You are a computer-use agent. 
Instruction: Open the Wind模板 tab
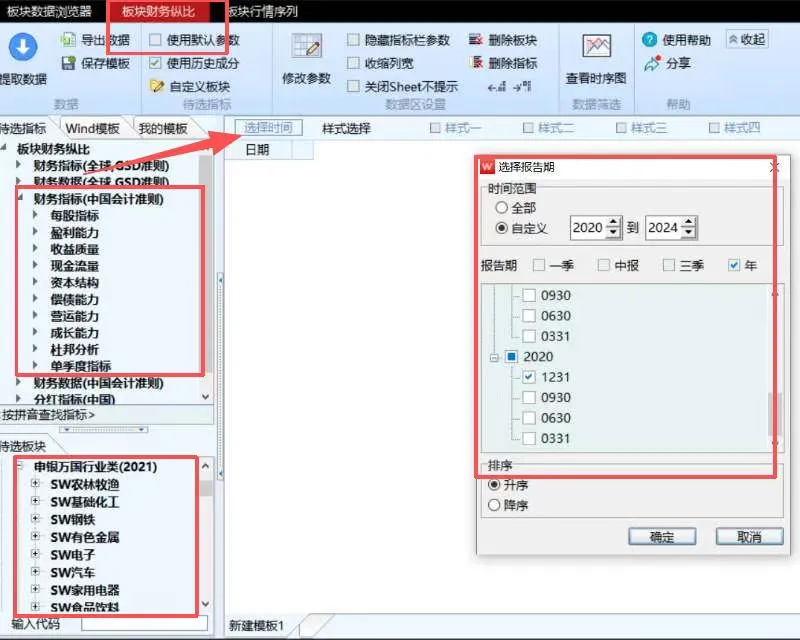(x=92, y=128)
